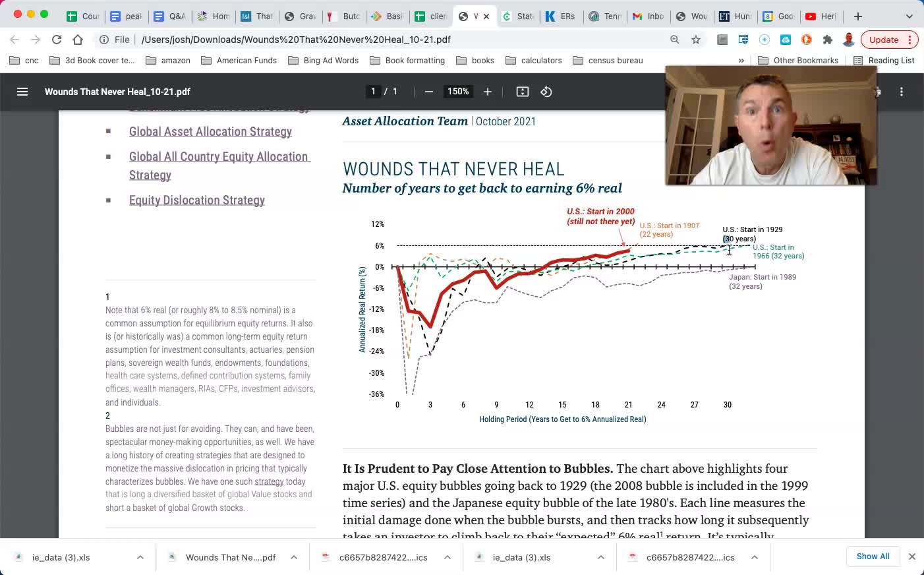Open the light blue circular extension icon
This screenshot has height=575, width=924.
[x=765, y=40]
